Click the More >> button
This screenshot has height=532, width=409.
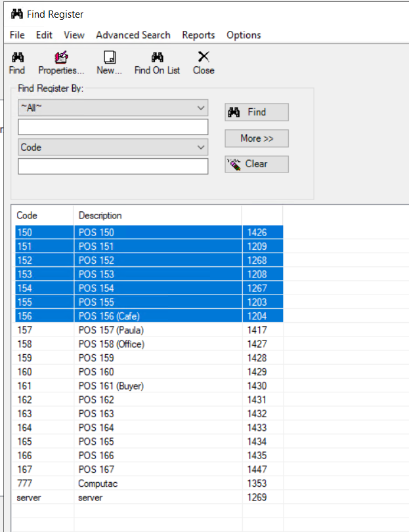coord(257,138)
